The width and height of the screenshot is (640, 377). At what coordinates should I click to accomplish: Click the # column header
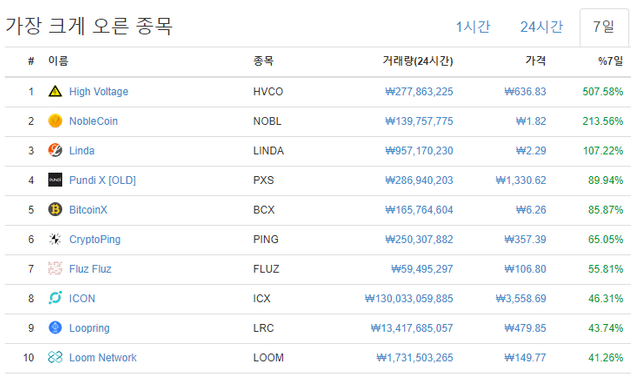coord(31,61)
